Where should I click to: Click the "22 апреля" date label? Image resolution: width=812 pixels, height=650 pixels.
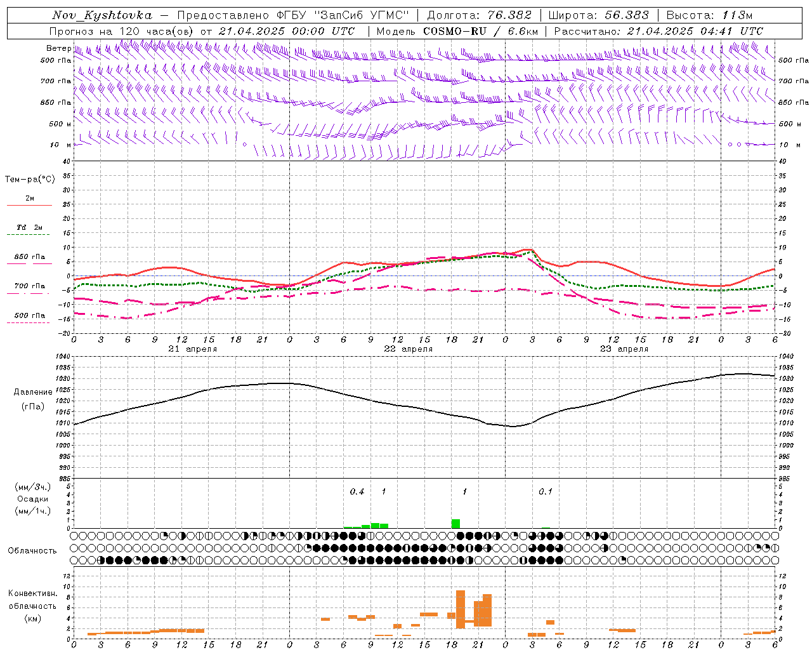(x=409, y=349)
